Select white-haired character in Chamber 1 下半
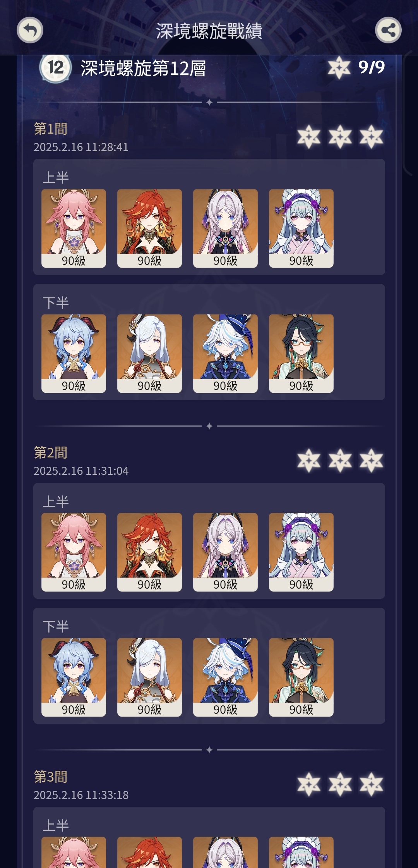 149,354
